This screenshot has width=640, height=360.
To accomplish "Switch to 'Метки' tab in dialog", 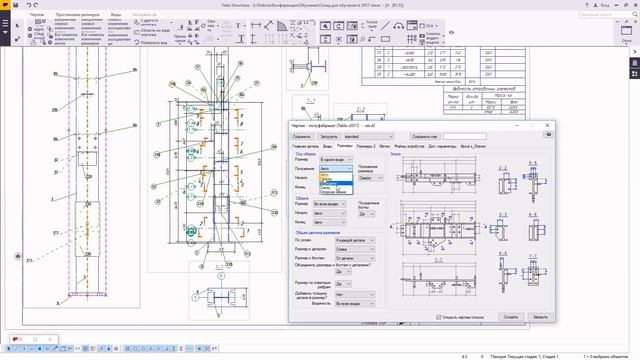I will point(384,146).
